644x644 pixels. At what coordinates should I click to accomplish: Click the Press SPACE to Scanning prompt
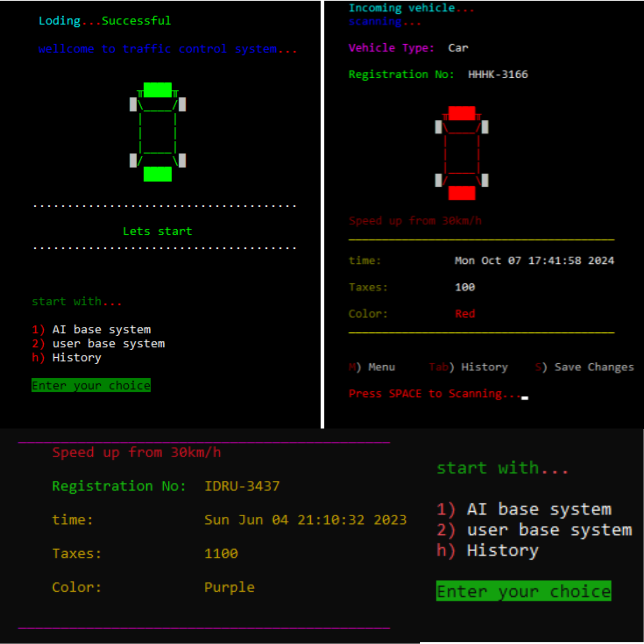tap(434, 394)
